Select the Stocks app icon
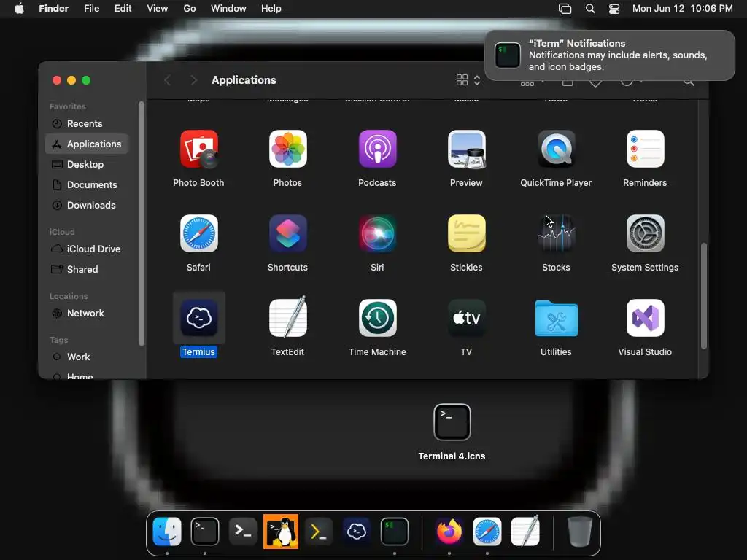Image resolution: width=747 pixels, height=560 pixels. 556,233
